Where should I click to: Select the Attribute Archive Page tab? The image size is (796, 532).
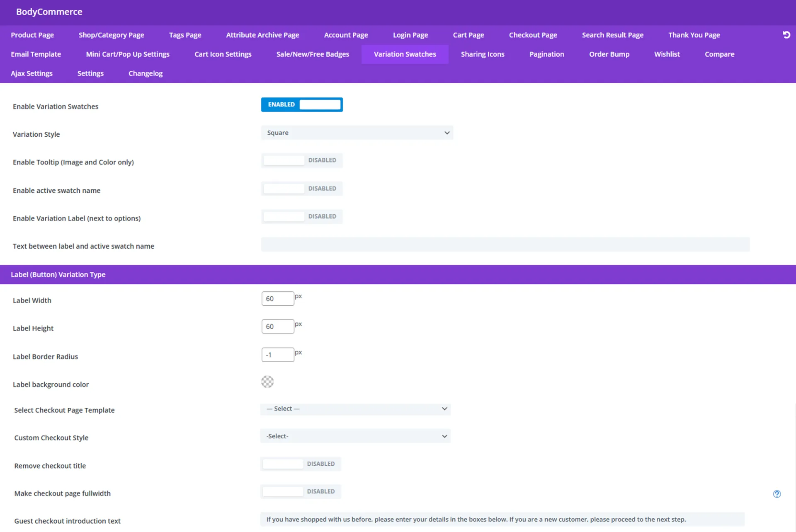coord(262,35)
